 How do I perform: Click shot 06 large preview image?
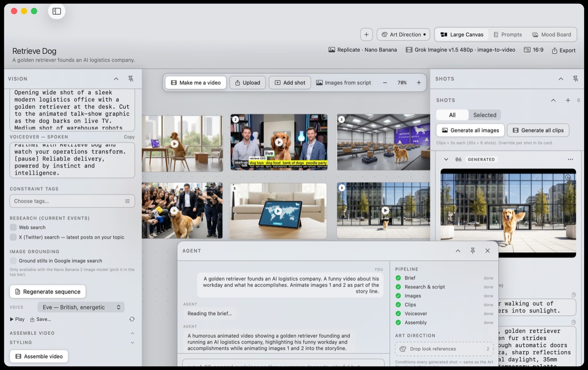point(508,213)
